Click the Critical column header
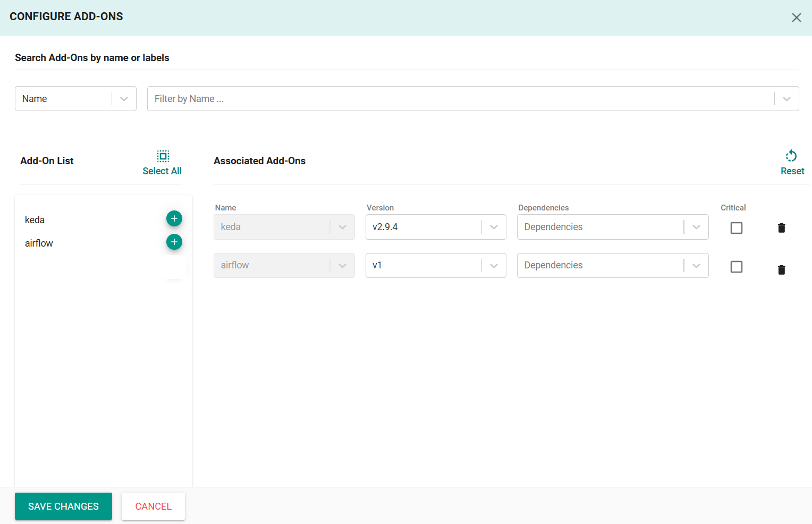 (733, 208)
